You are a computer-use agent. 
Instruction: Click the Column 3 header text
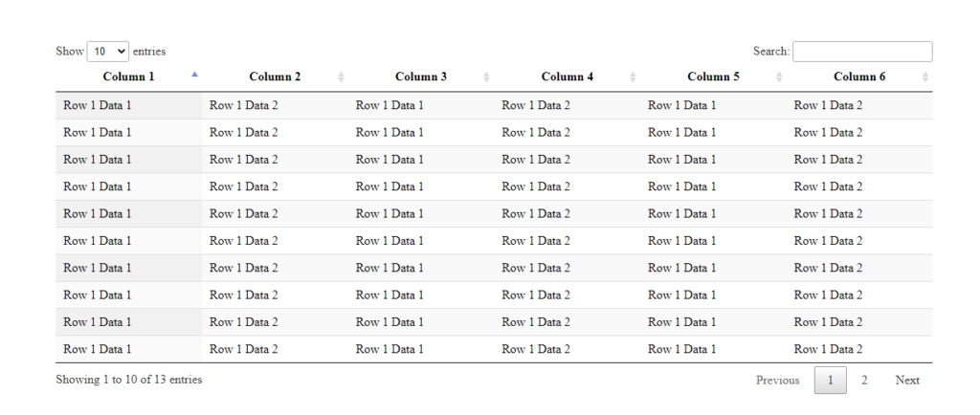click(x=421, y=76)
